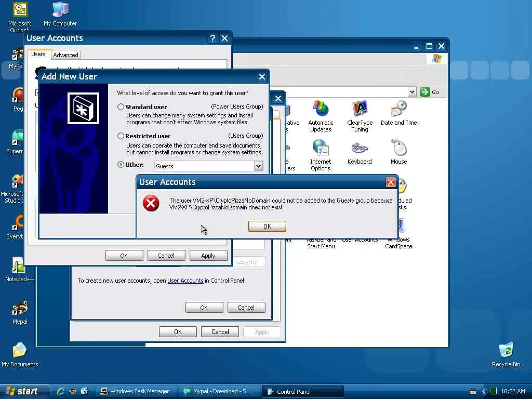
Task: Open the Guests group dropdown
Action: (x=258, y=166)
